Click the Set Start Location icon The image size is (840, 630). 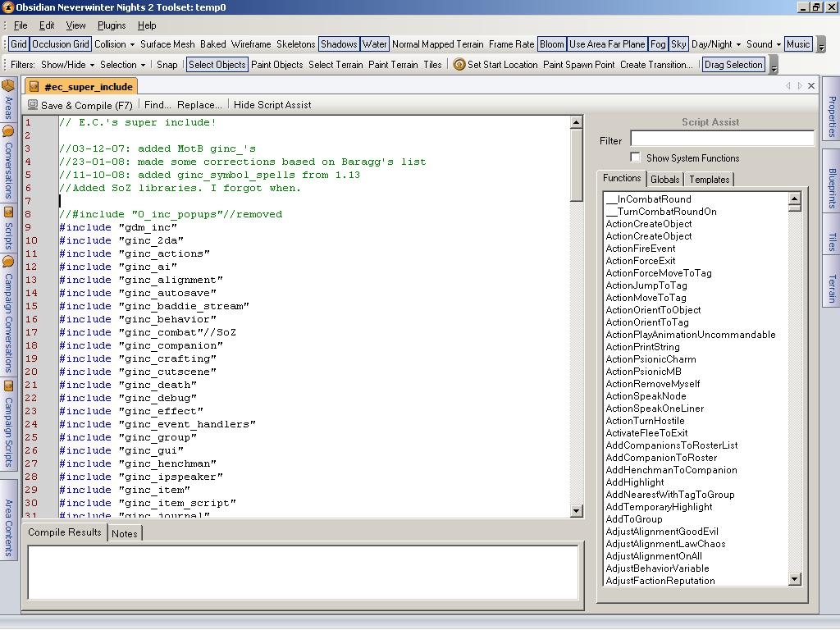point(459,65)
